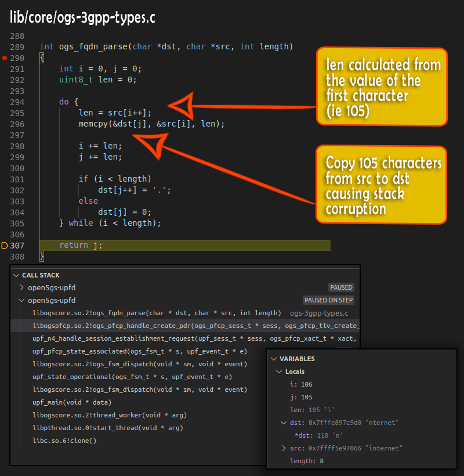Select the thread_worker stack frame
464x476 pixels.
point(110,415)
